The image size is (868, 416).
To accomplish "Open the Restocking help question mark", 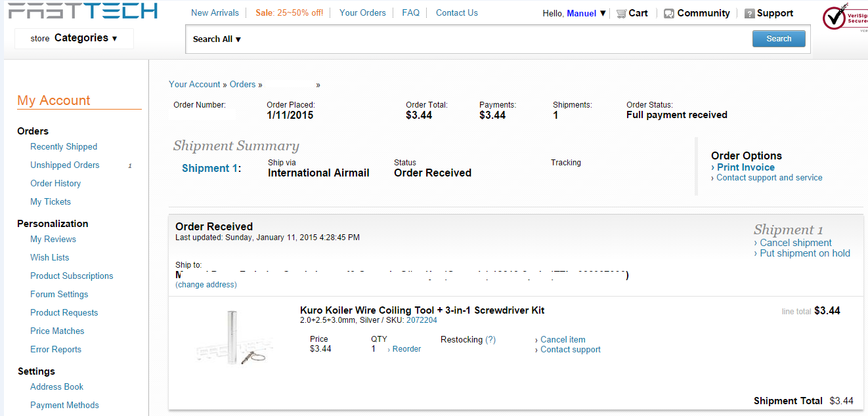I will tap(490, 340).
